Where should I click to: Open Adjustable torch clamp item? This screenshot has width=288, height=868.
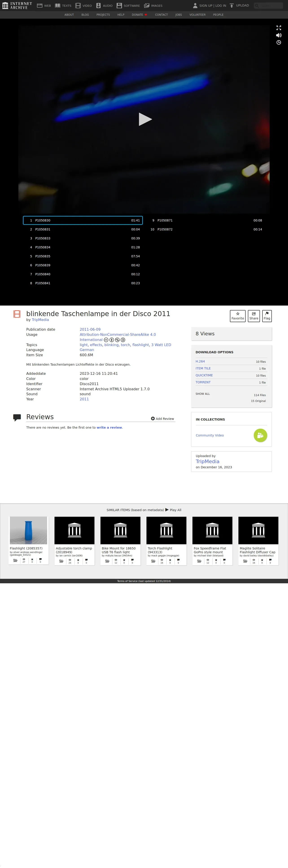pyautogui.click(x=74, y=541)
